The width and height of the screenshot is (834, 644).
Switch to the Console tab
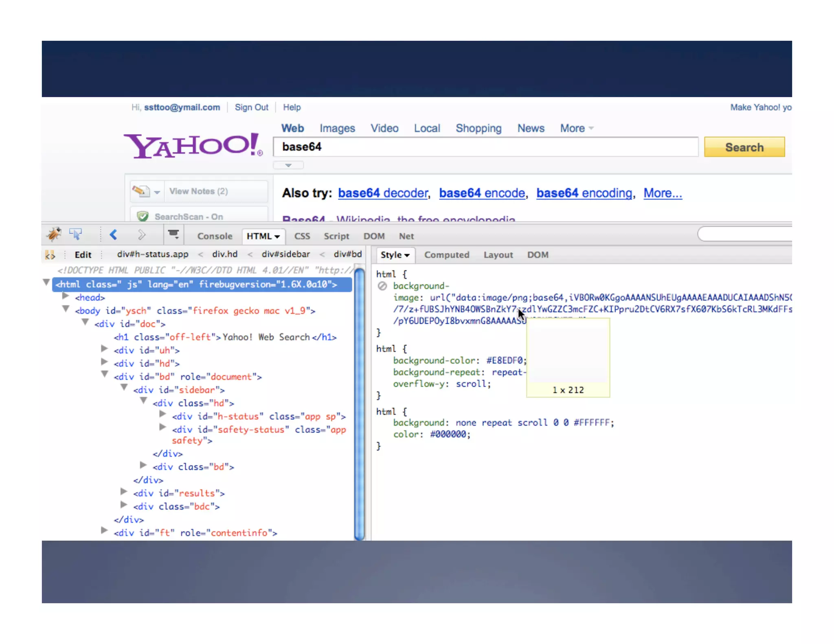tap(215, 236)
